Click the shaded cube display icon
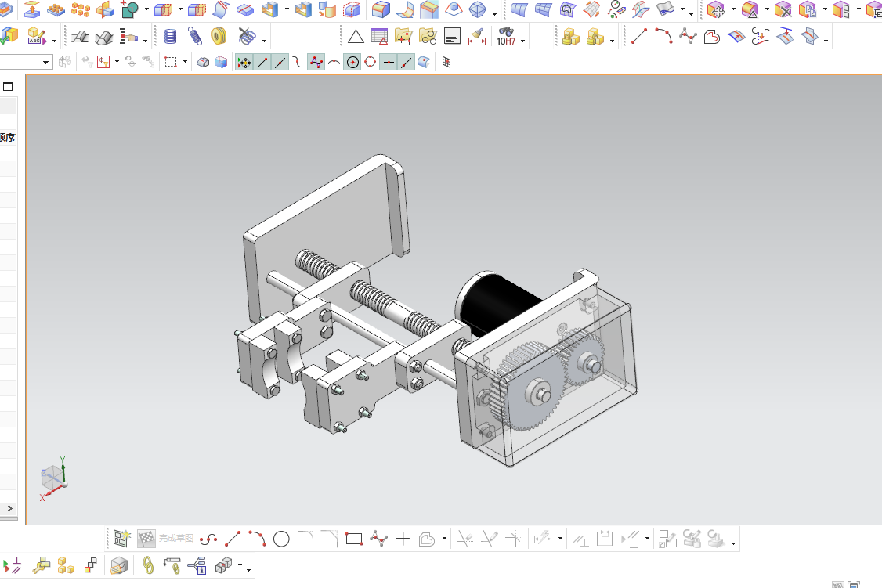 tap(221, 63)
